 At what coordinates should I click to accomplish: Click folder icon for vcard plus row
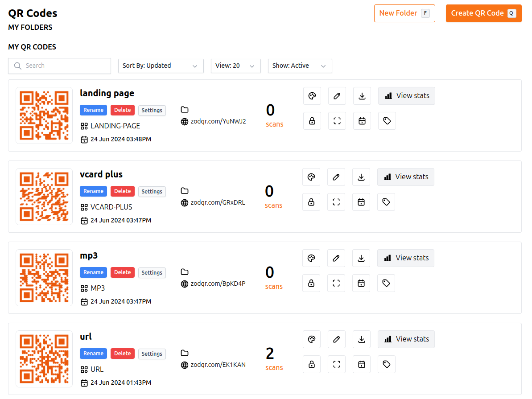(185, 191)
